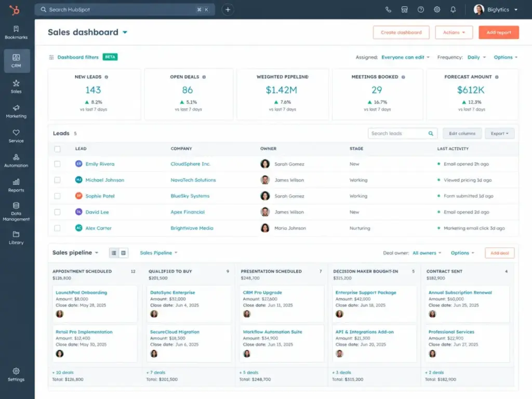532x399 pixels.
Task: Click the Add report button
Action: (499, 32)
